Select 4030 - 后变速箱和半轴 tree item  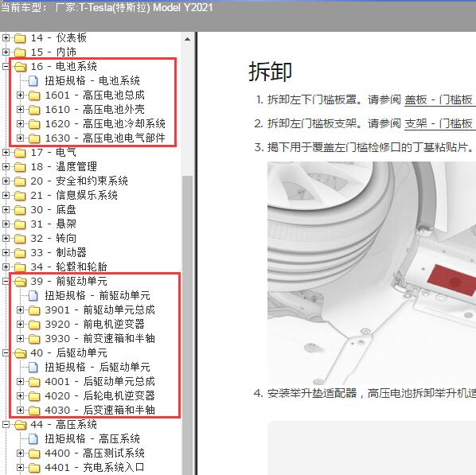pyautogui.click(x=99, y=411)
